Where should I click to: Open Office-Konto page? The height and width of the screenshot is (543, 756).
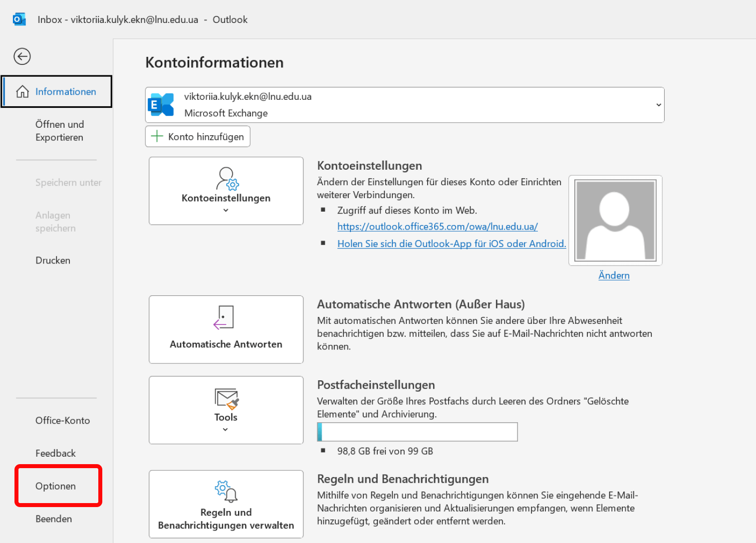pyautogui.click(x=63, y=421)
